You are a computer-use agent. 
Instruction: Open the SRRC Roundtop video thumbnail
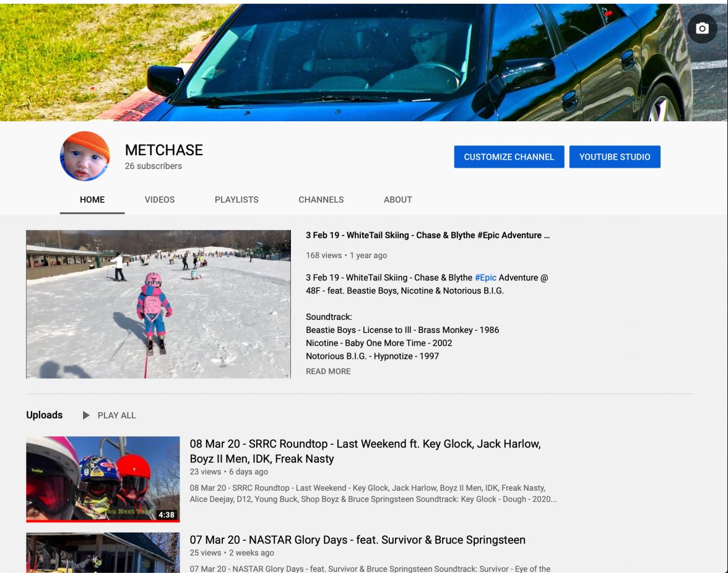pyautogui.click(x=103, y=479)
